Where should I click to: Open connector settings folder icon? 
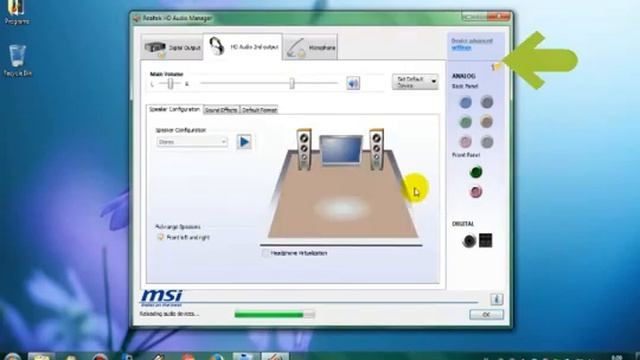click(x=496, y=67)
